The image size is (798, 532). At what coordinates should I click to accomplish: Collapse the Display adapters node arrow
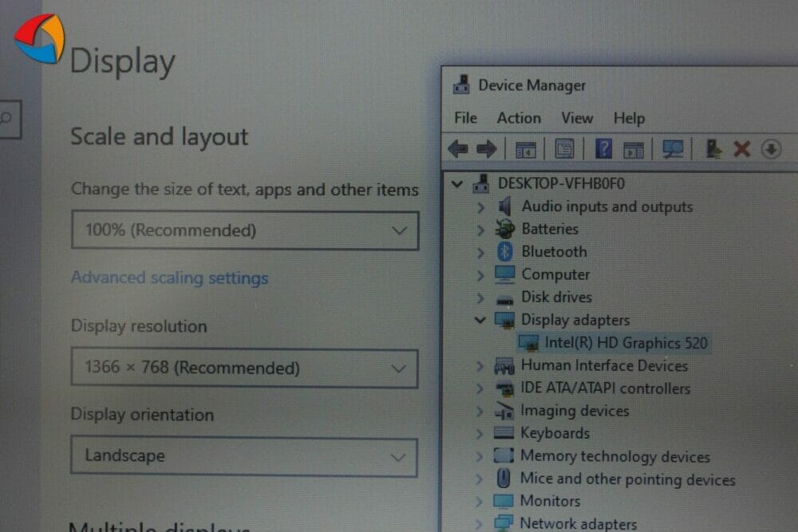480,320
